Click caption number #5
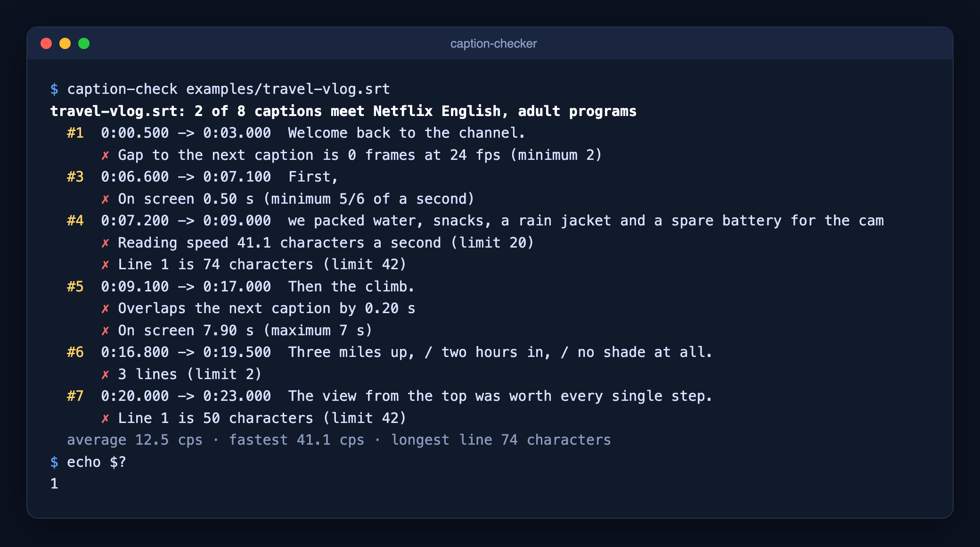Viewport: 980px width, 547px height. click(x=75, y=287)
